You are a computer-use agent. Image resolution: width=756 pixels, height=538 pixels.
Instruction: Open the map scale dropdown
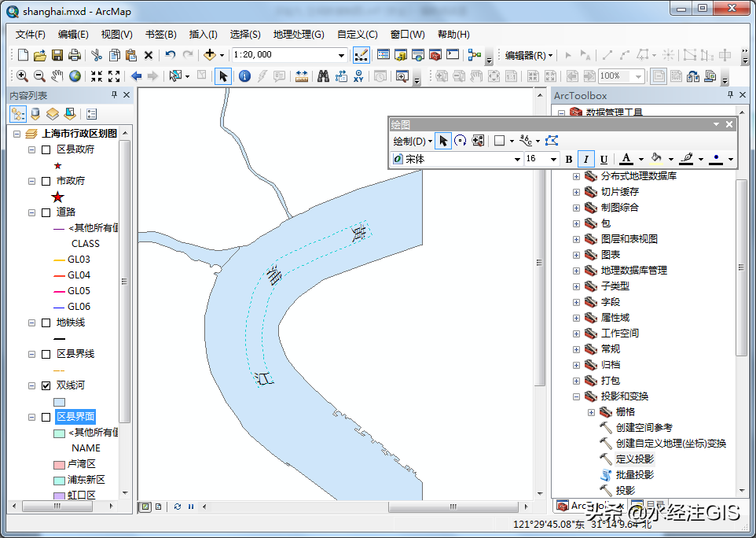point(341,55)
